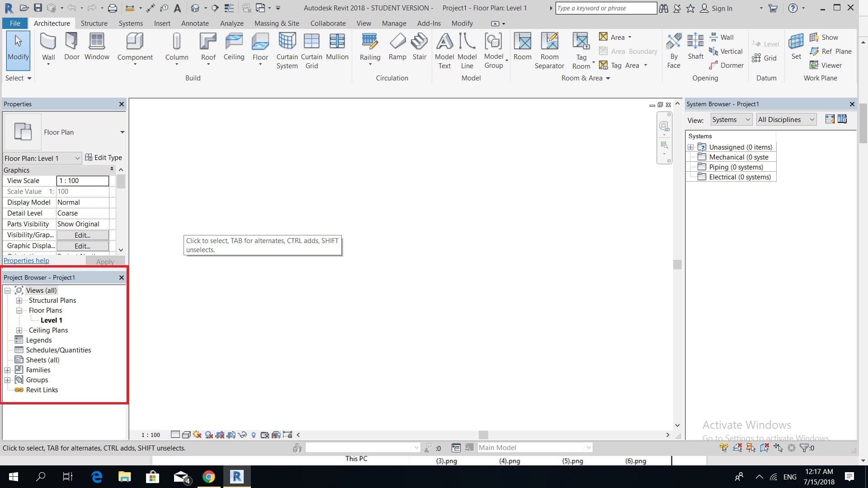Click the Edit Type button
The width and height of the screenshot is (868, 488).
104,157
